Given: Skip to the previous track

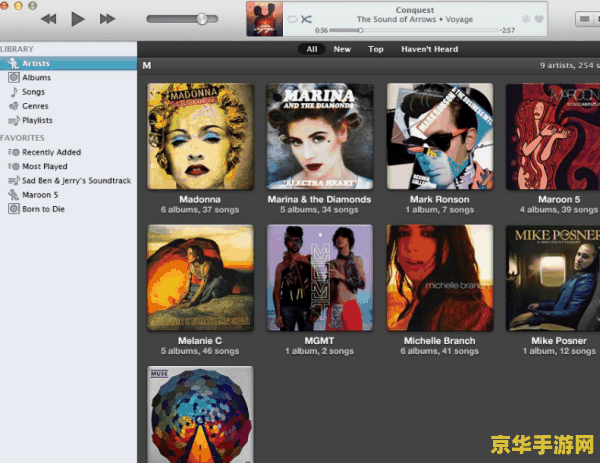Looking at the screenshot, I should [47, 19].
